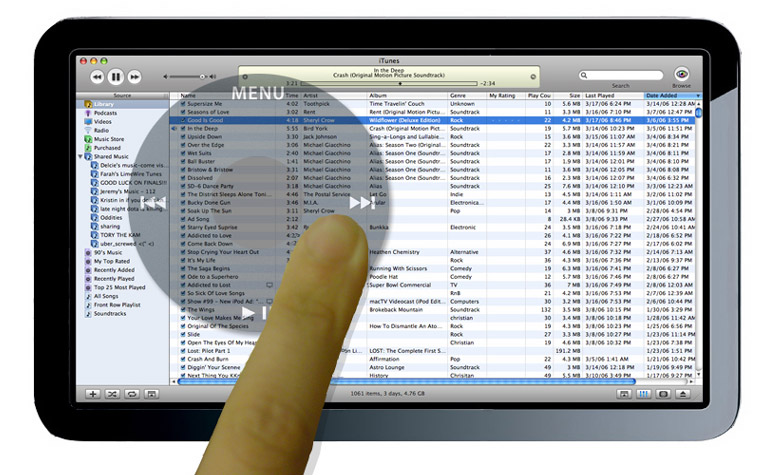
Task: Sort by the Date Added column header
Action: (x=673, y=95)
